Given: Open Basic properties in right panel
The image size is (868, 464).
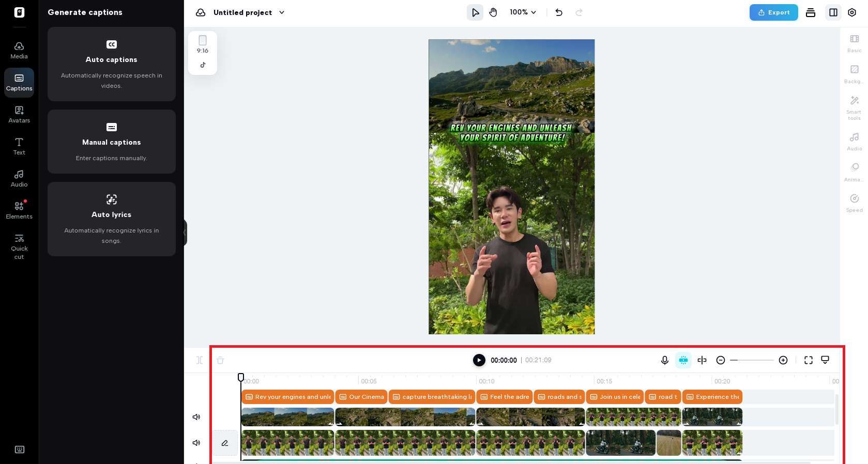Looking at the screenshot, I should [x=854, y=43].
